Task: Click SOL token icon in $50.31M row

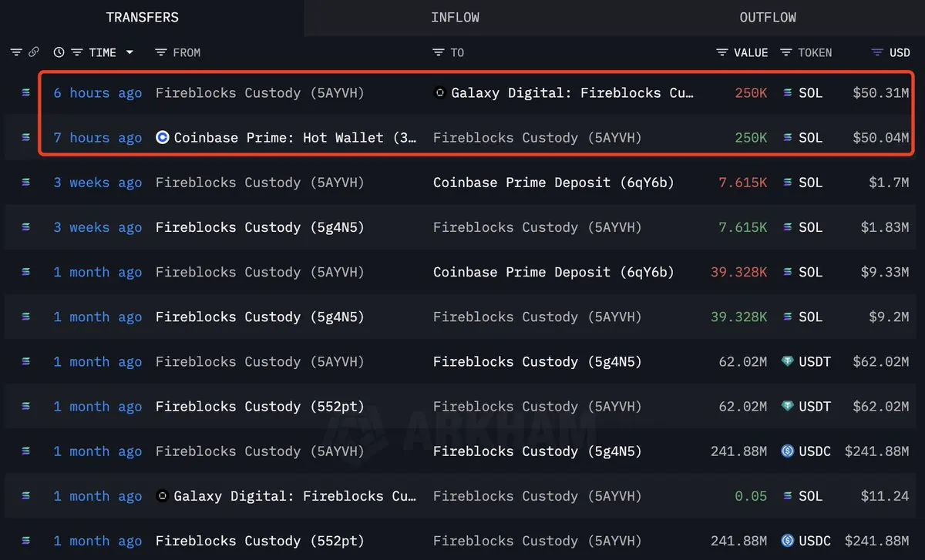Action: [787, 92]
